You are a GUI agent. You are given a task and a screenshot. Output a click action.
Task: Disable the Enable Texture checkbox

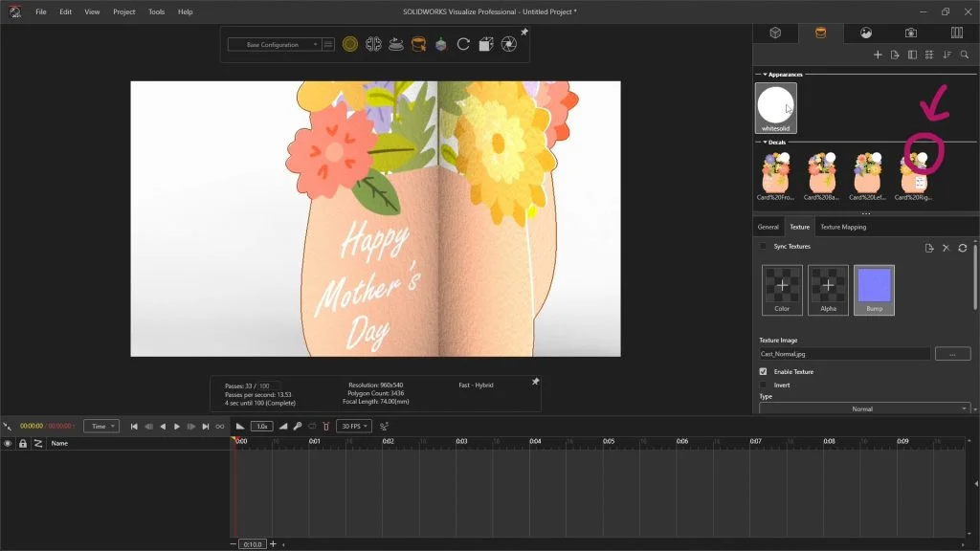tap(763, 371)
